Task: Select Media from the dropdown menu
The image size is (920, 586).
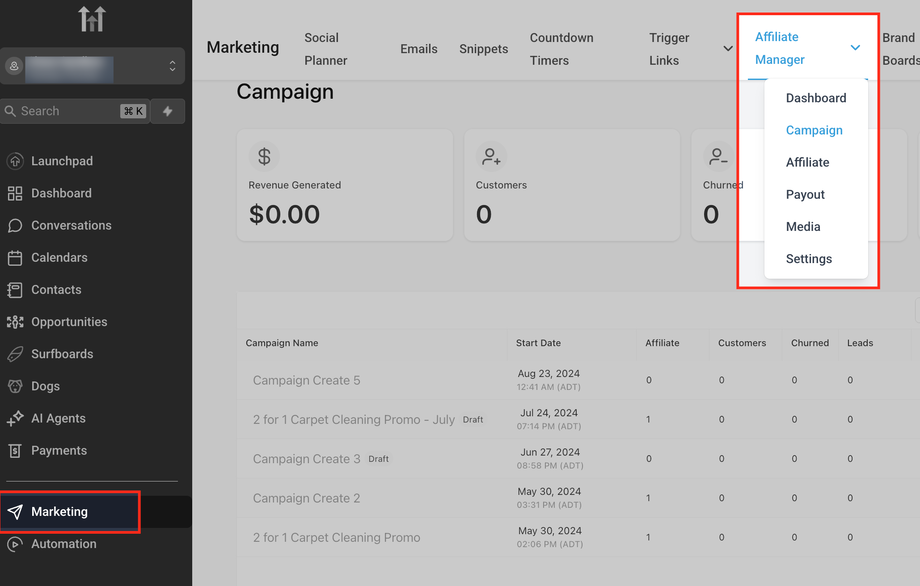Action: click(803, 227)
